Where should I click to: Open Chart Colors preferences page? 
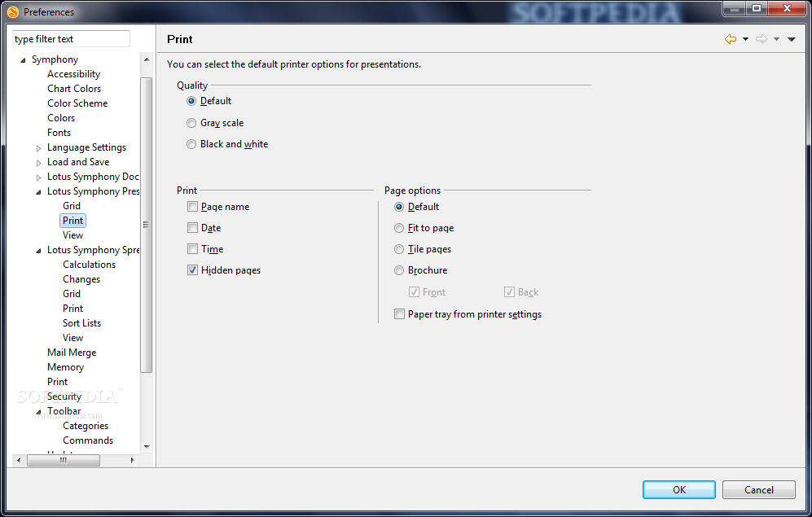tap(74, 89)
